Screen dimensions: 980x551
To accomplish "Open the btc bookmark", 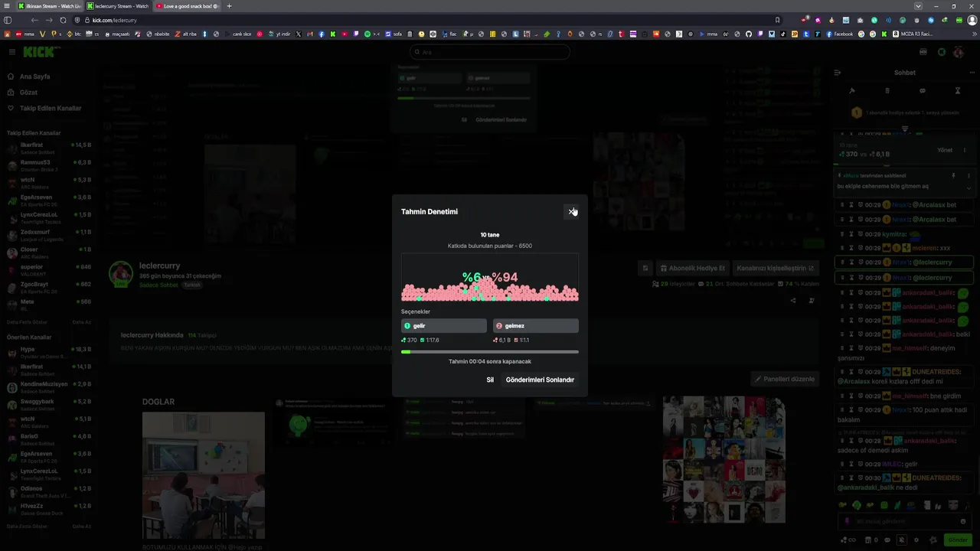I will (x=73, y=34).
